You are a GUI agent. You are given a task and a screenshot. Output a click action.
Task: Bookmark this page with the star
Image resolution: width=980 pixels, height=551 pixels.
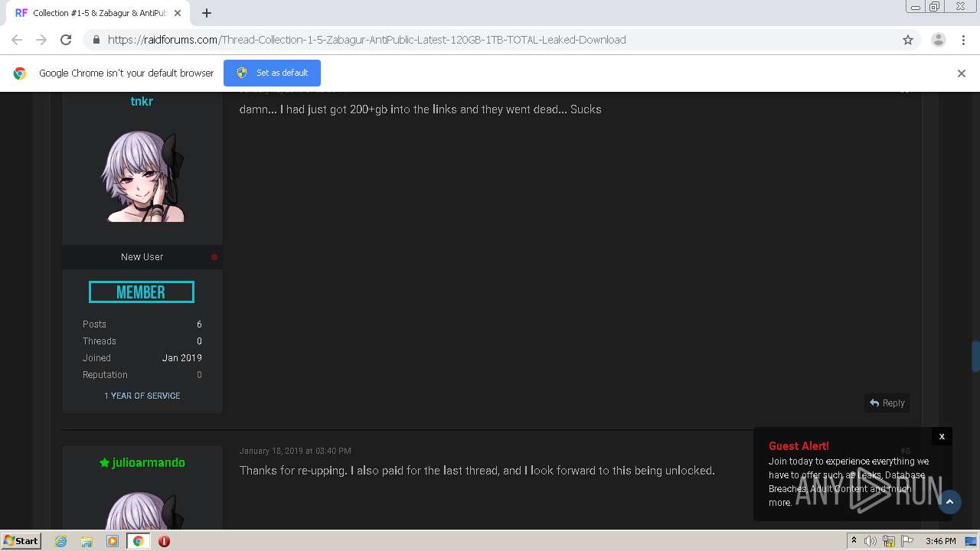pos(908,40)
